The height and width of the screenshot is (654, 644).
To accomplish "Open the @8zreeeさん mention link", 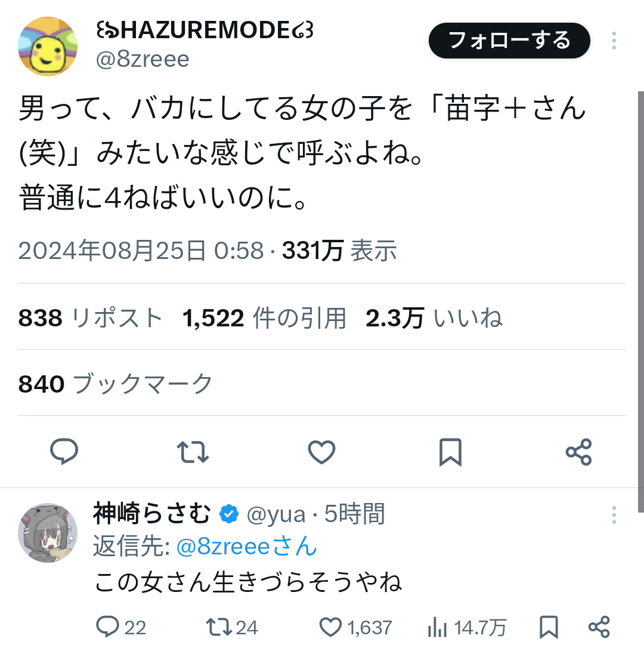I will 247,547.
